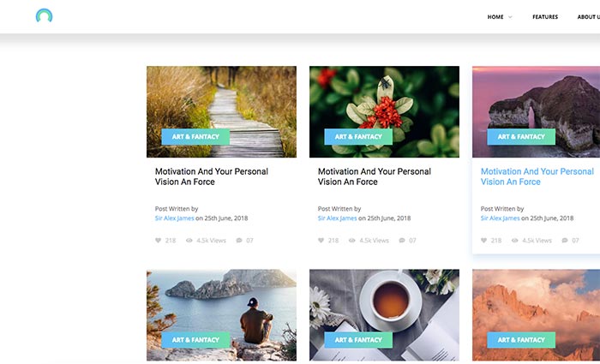Click the eye views icon on the boardwalk post
The image size is (600, 364).
[x=189, y=240]
